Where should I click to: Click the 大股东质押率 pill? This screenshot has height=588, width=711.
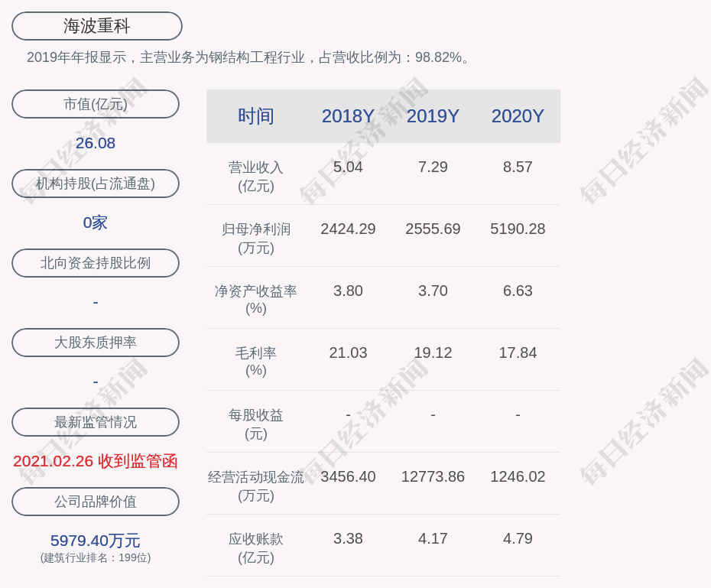click(96, 343)
